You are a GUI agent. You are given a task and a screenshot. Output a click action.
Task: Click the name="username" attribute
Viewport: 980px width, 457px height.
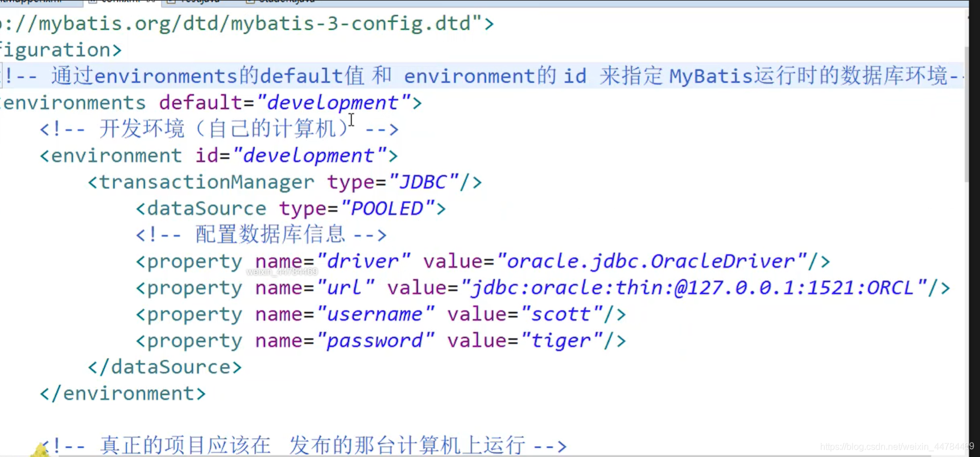coord(345,314)
